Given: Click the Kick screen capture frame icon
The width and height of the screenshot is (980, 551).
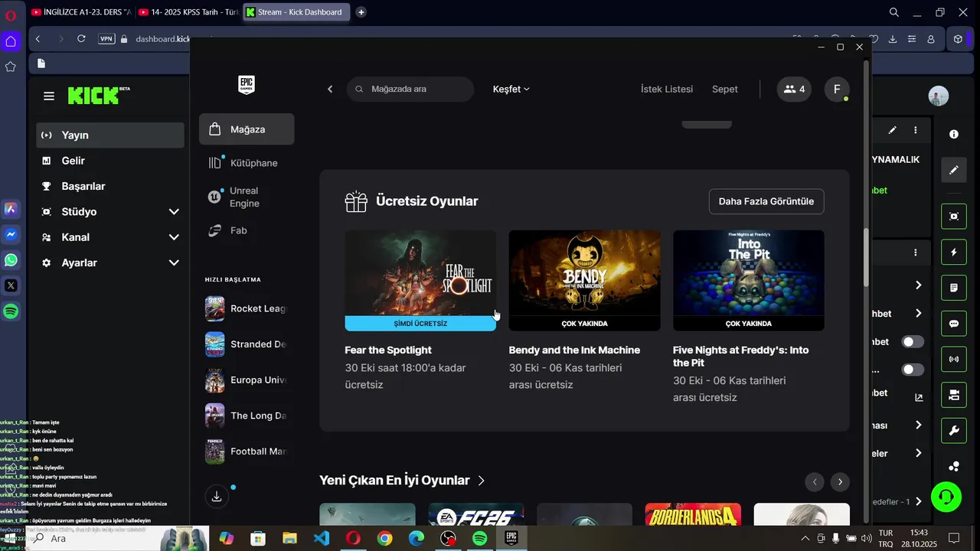Looking at the screenshot, I should 954,217.
